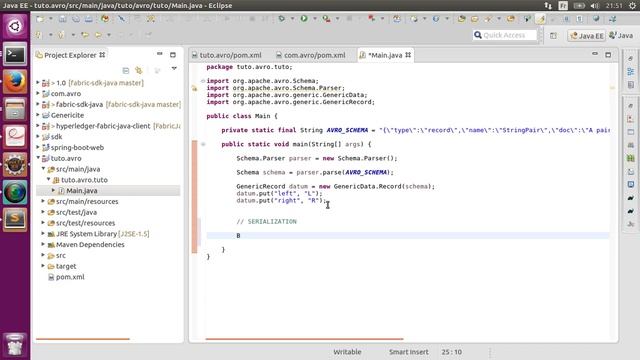The image size is (640, 360).
Task: Select the Project Explorer tab
Action: click(70, 55)
